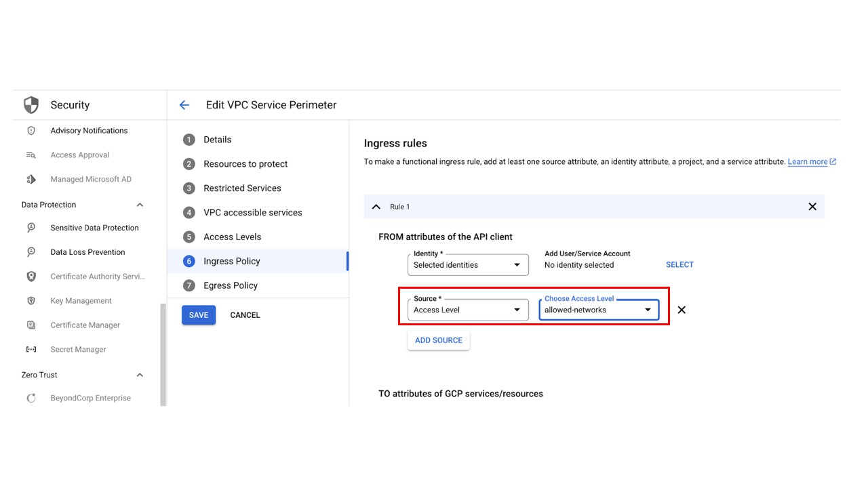Collapse the Data Protection section

coord(140,204)
